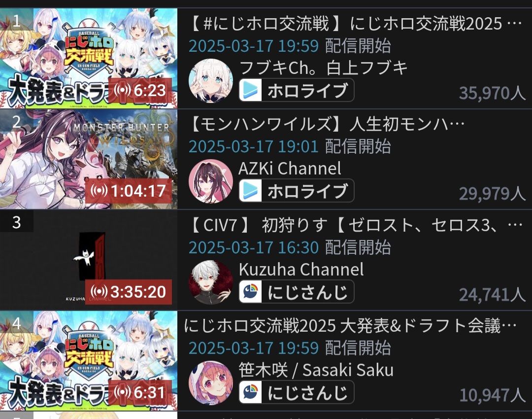The image size is (532, 419).
Task: Open title にじホロ交流戦2025 大発表&ドラフト会議
Action: 350,325
